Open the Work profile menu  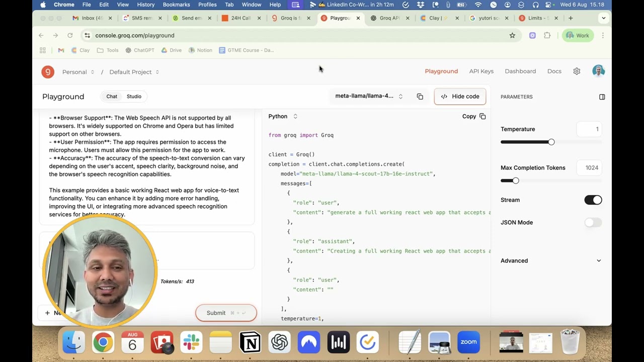point(578,35)
